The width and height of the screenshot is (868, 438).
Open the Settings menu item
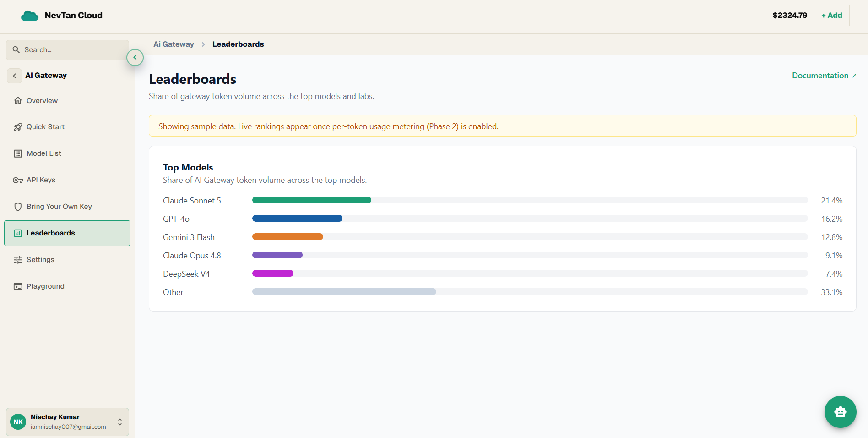click(x=67, y=260)
